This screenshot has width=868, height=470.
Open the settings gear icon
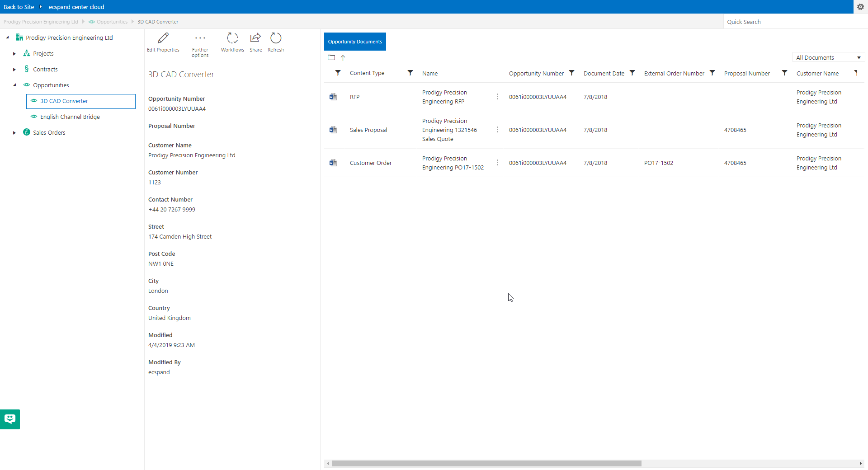point(860,7)
